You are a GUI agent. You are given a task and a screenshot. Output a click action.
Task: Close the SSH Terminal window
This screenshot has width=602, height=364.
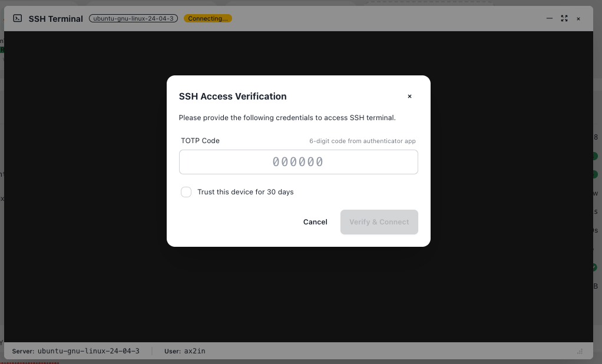click(578, 19)
